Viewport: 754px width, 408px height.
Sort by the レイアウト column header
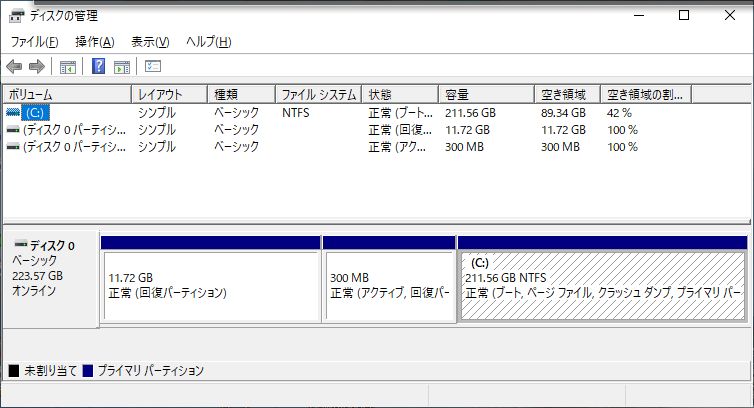coord(169,94)
